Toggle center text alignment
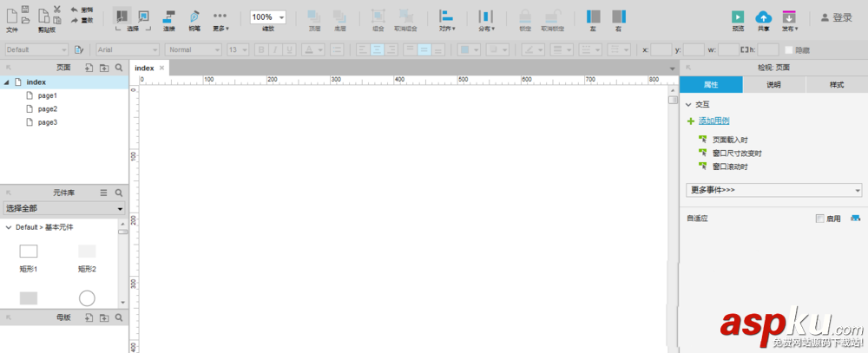 coord(378,49)
